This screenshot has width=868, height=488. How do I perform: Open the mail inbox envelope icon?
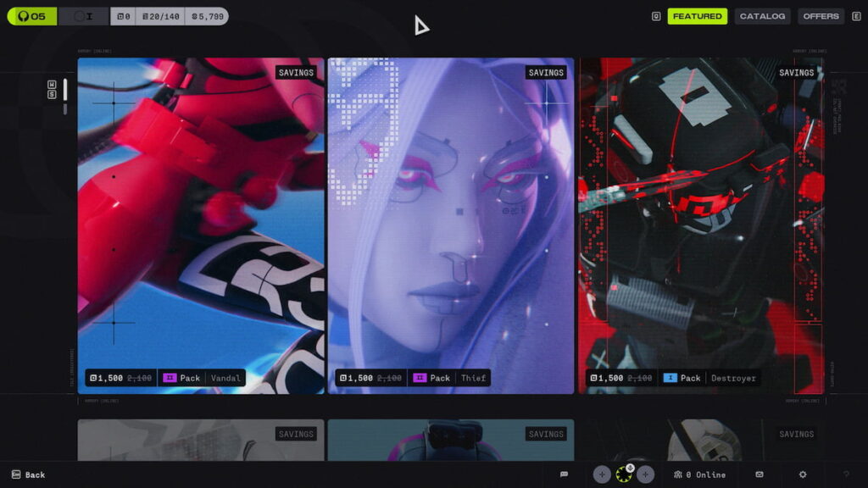(759, 474)
